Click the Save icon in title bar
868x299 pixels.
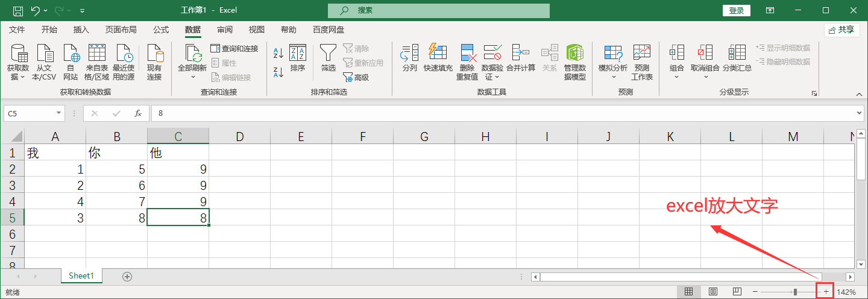pos(18,10)
